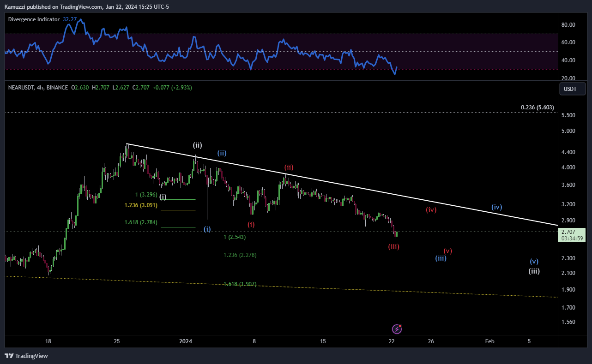Image resolution: width=592 pixels, height=364 pixels.
Task: Select the blue (iii) wave label
Action: (x=441, y=258)
